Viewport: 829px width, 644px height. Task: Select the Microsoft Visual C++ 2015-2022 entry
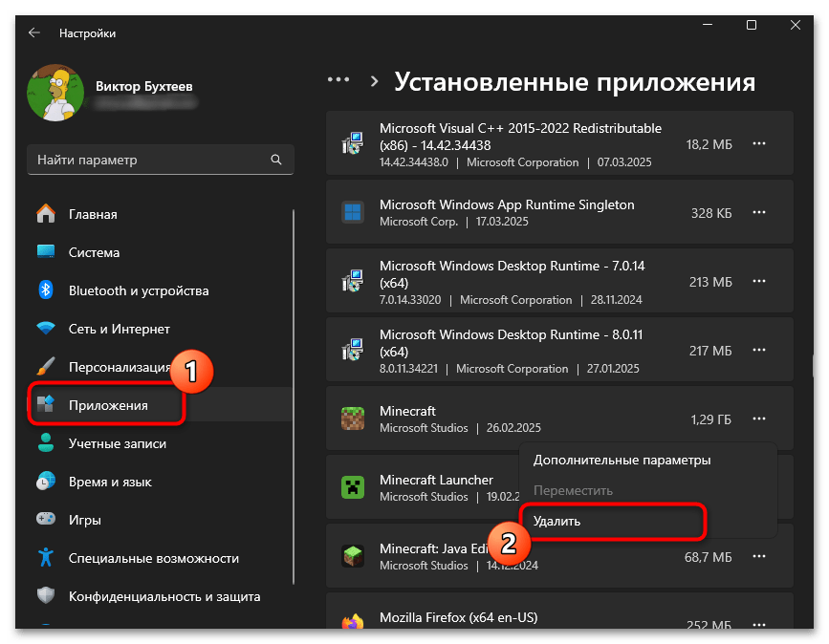tap(559, 143)
